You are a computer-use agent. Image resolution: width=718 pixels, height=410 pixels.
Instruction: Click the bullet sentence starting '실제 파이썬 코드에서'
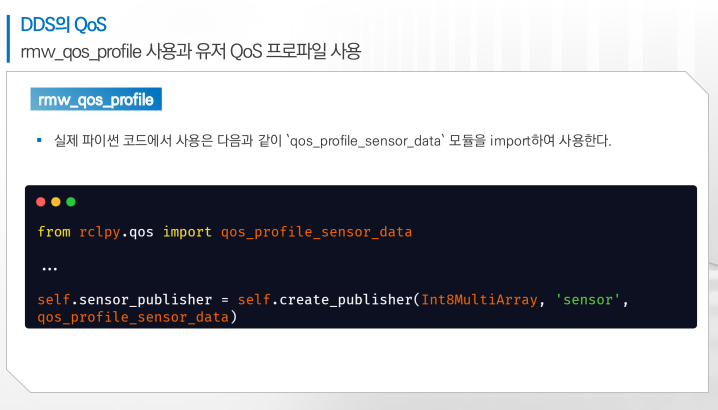333,141
